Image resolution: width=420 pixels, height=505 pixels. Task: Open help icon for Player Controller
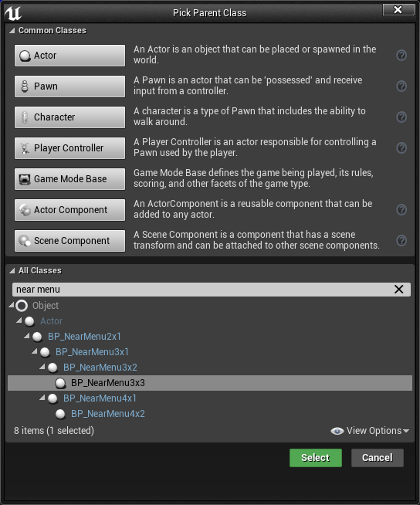tap(401, 148)
